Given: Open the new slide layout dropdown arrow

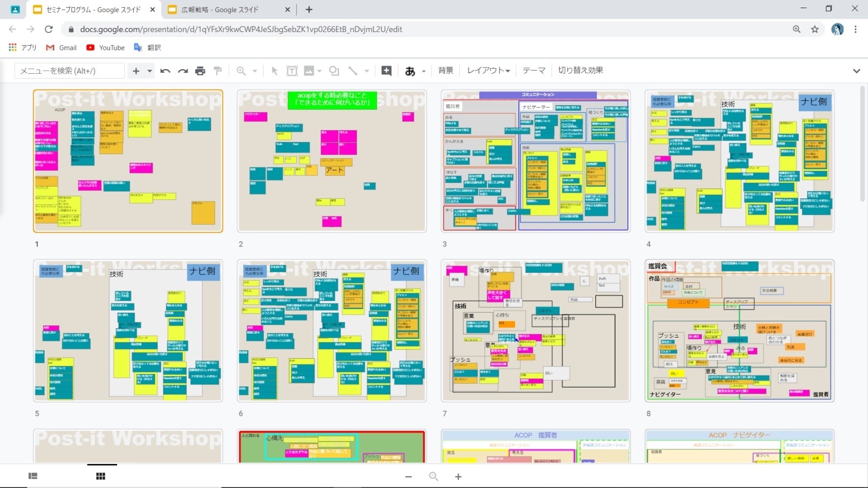Looking at the screenshot, I should coord(150,71).
